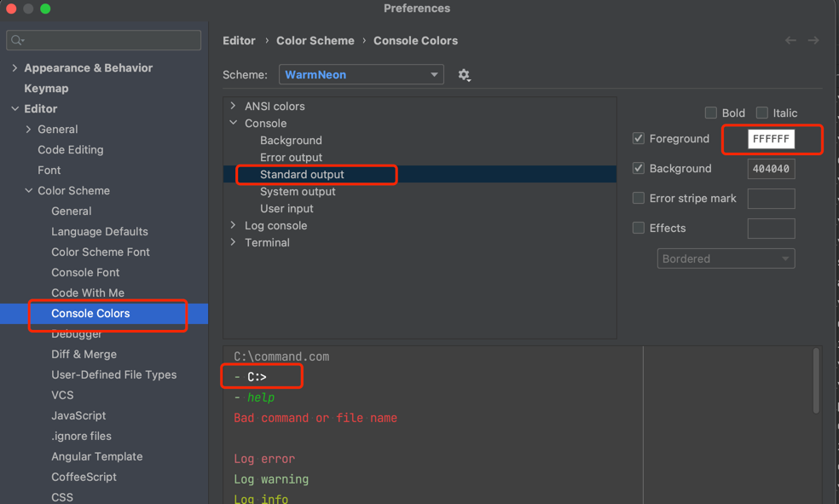Click the Effects color box
This screenshot has height=504, width=839.
tap(771, 229)
